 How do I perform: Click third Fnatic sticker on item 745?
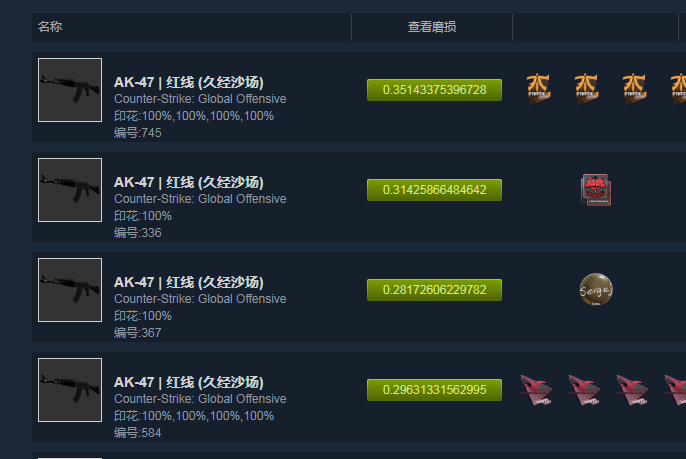[634, 89]
